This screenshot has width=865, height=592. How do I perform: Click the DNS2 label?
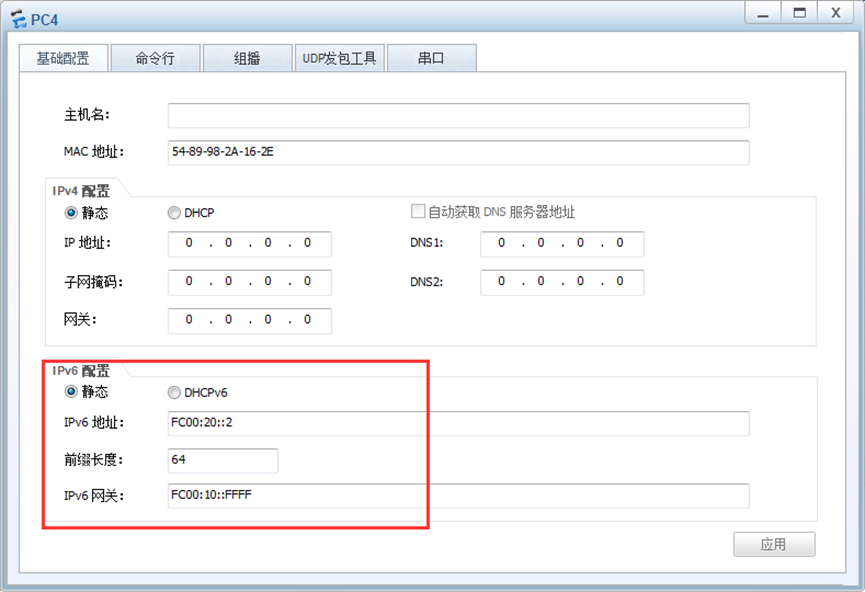426,282
